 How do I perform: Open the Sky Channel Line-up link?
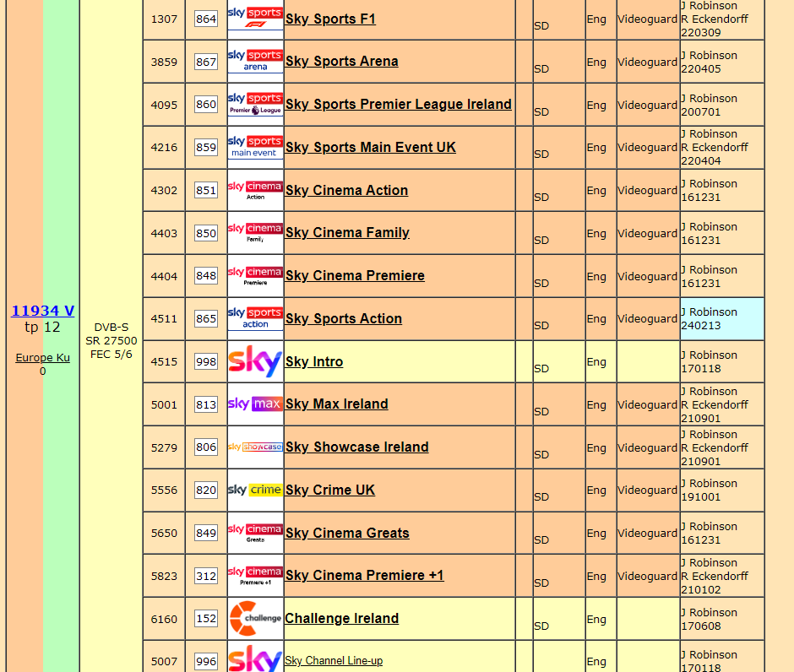pos(334,661)
